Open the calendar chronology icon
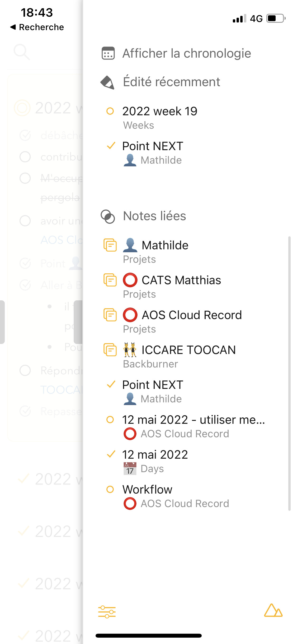Viewport: 297px width, 644px height. click(108, 53)
